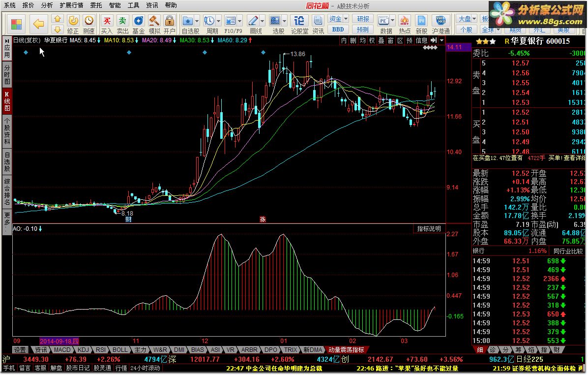Click the collapse panel arrow icon in chart header
This screenshot has width=588, height=375.
[434, 40]
